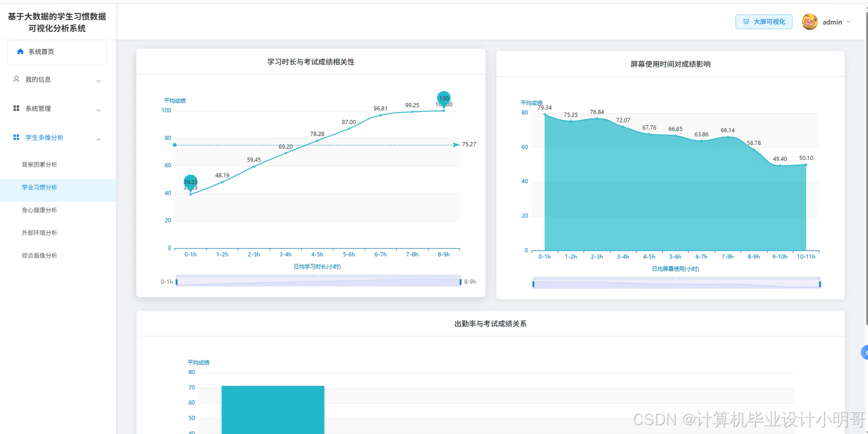Viewport: 868px width, 434px height.
Task: Open 背景因素分析 submenu item
Action: (x=40, y=165)
